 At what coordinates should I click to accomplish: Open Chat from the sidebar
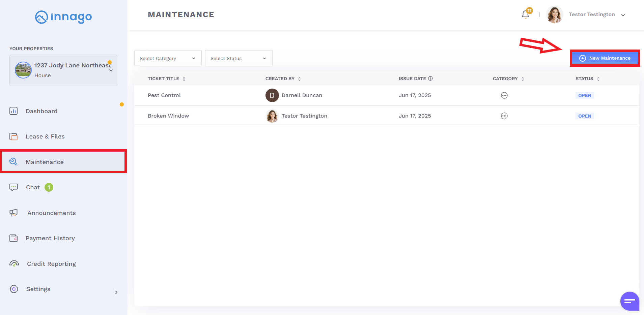(33, 187)
